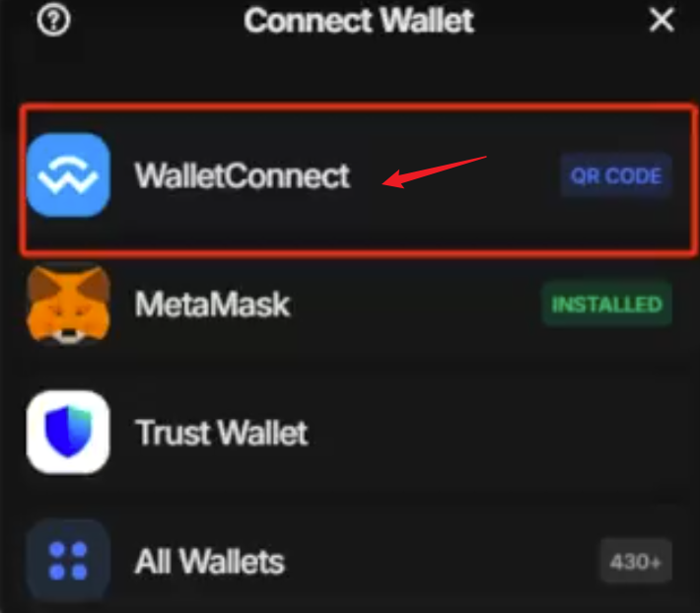Click blank area below WalletConnect label
The height and width of the screenshot is (613, 700).
click(243, 221)
